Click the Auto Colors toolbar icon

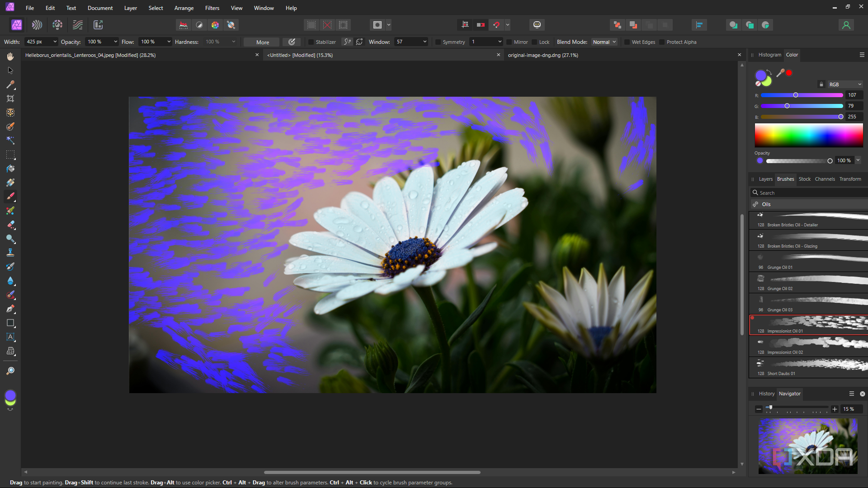[215, 25]
